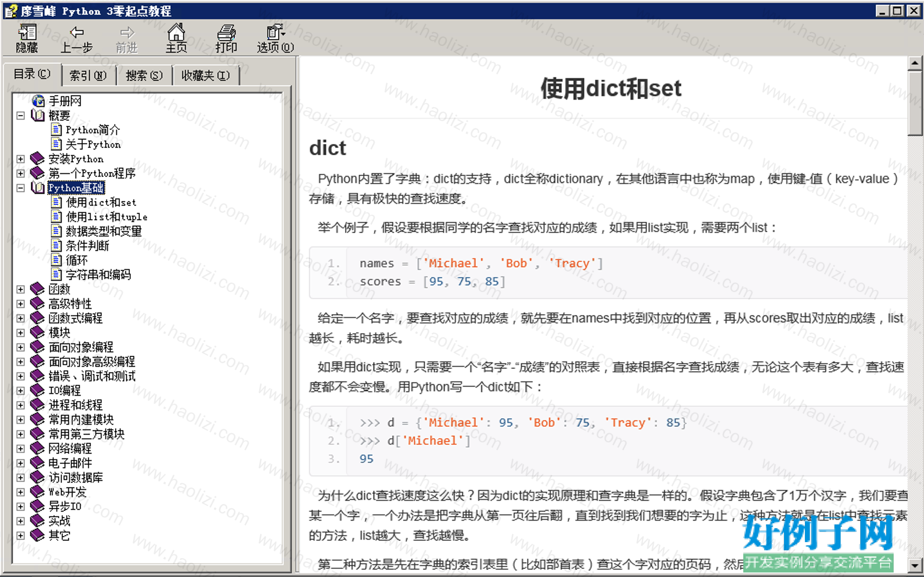Viewport: 924px width, 577px height.
Task: Open the 循环 topic
Action: (77, 260)
